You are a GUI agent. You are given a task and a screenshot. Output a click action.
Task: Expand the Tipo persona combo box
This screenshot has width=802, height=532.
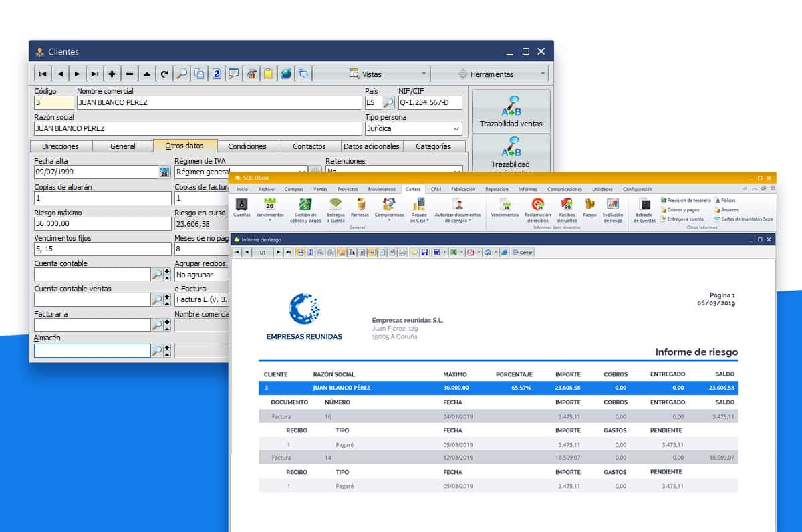coord(456,129)
